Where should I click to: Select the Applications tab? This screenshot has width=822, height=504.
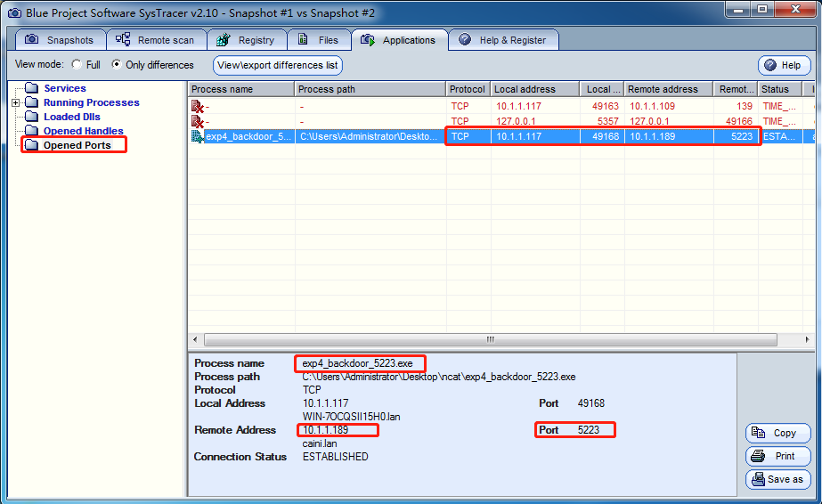click(x=400, y=40)
